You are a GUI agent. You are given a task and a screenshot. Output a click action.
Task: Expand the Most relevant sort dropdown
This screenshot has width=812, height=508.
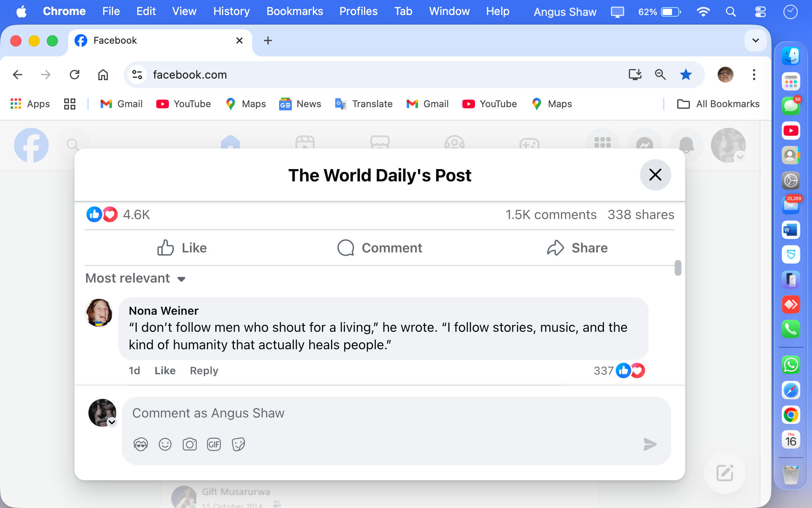click(x=136, y=278)
